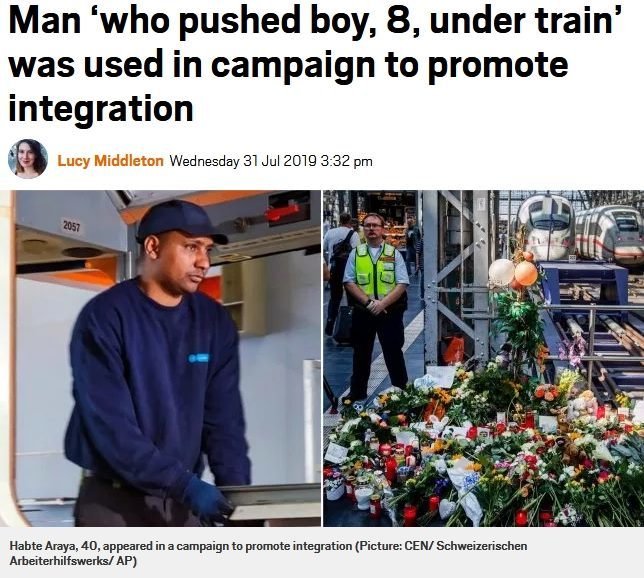Click 'Habte Araya, 40' in the caption

point(53,546)
